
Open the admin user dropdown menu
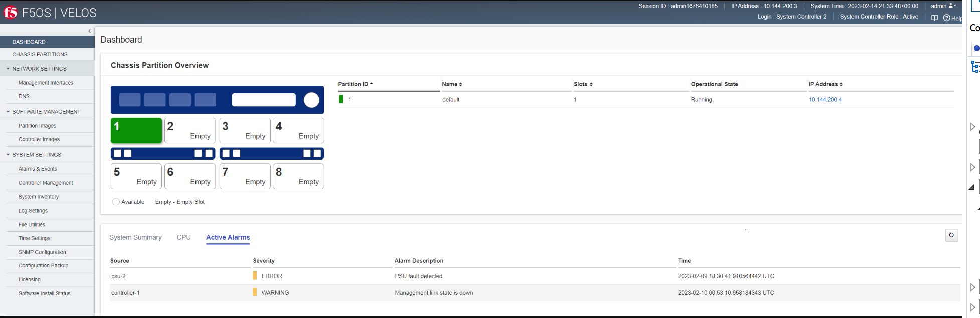(943, 6)
